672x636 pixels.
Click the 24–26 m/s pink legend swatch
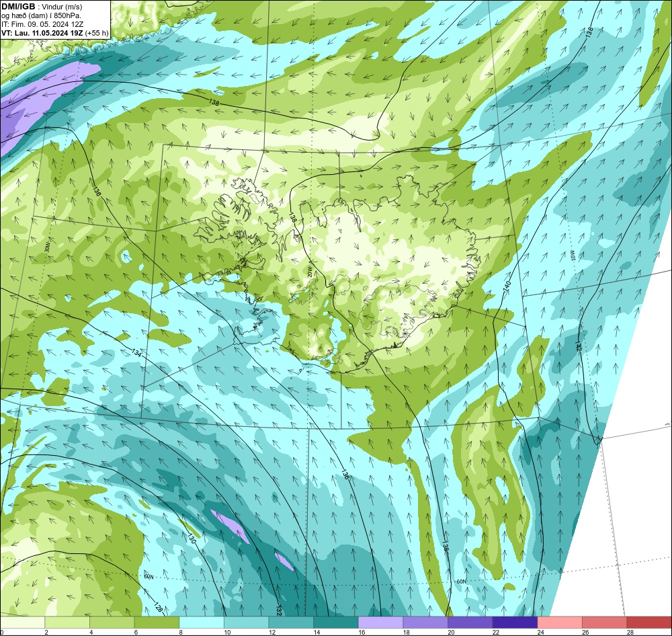point(560,623)
